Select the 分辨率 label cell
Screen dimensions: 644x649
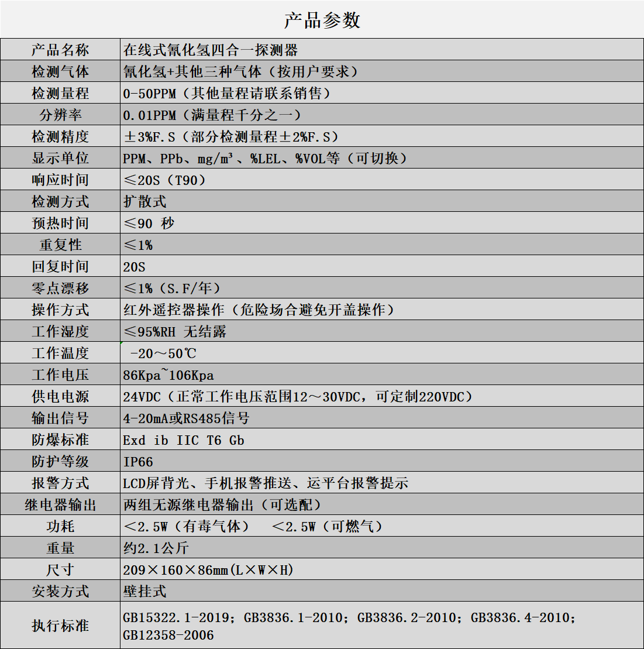click(x=60, y=115)
